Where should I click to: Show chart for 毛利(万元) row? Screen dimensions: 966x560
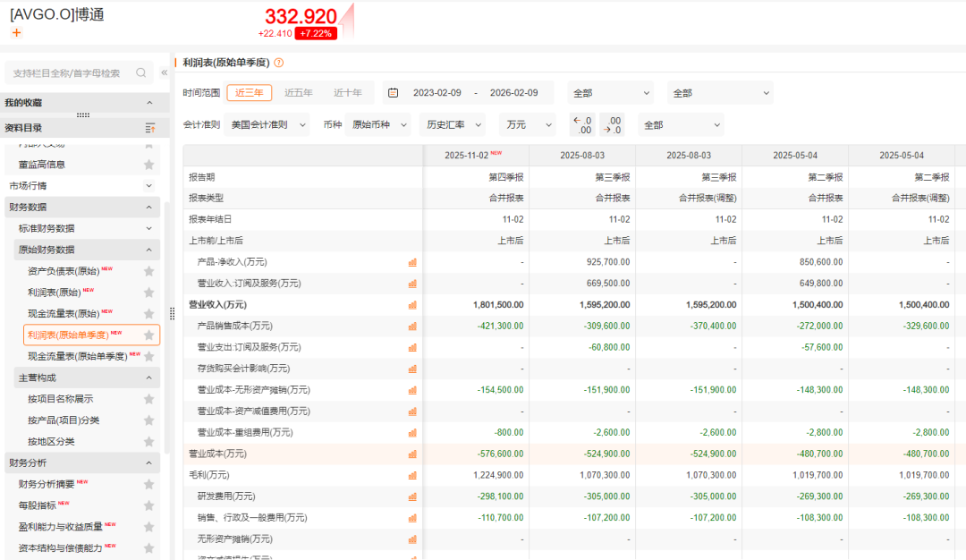point(412,475)
